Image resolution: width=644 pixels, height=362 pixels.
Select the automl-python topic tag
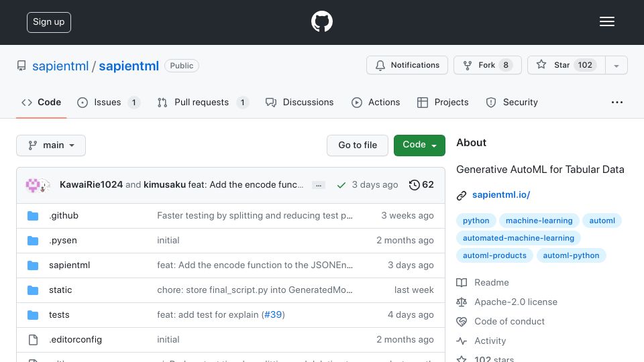[571, 255]
